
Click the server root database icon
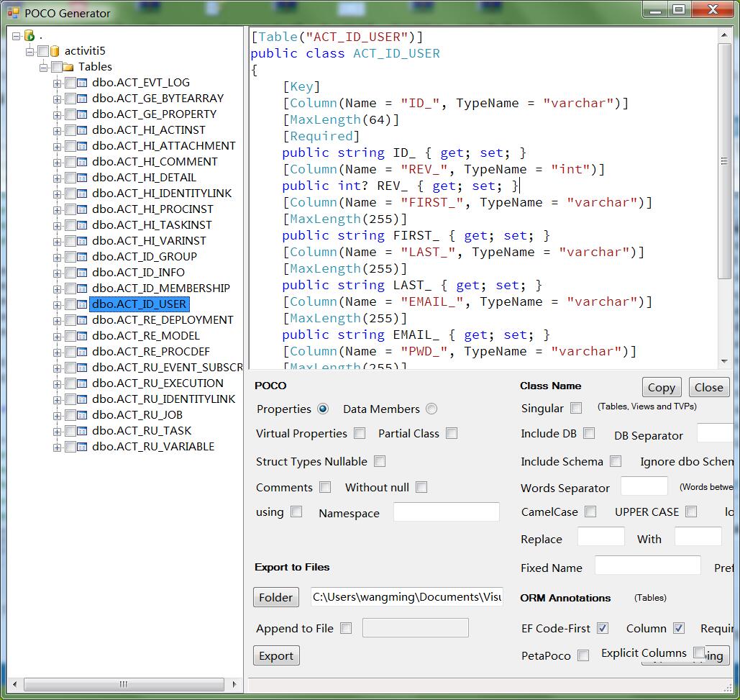[29, 35]
